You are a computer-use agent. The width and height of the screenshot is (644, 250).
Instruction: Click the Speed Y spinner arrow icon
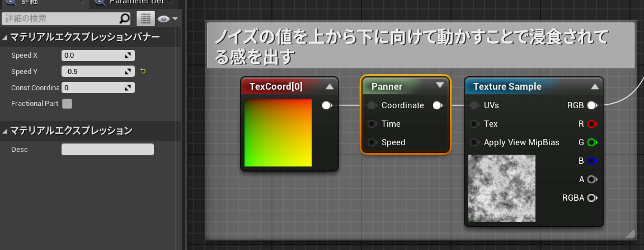pos(128,71)
